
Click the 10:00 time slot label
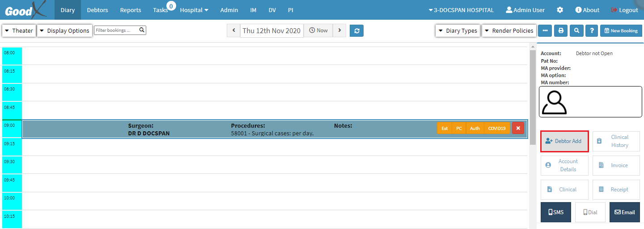tap(12, 201)
